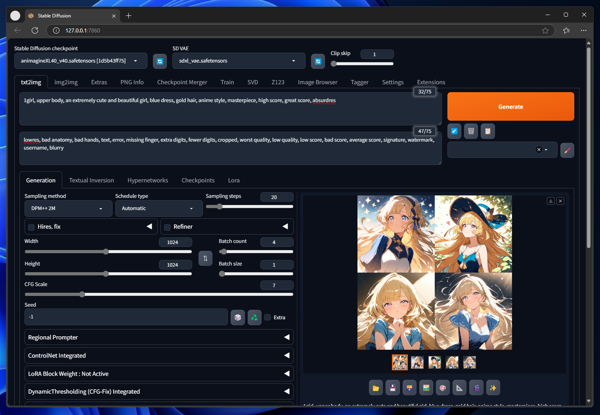Open the Sampling method dropdown
Screen dimensions: 600x415
click(68, 208)
